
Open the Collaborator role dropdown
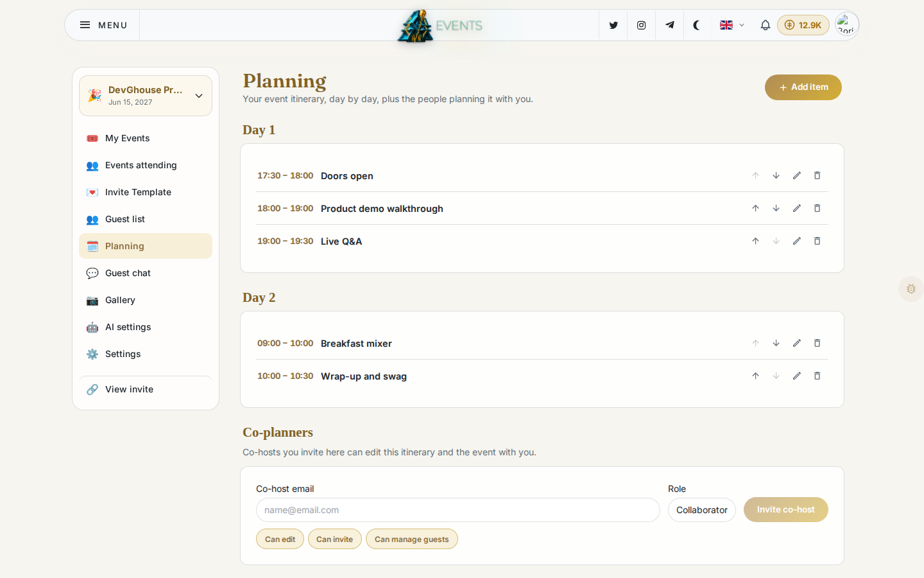[x=701, y=510]
